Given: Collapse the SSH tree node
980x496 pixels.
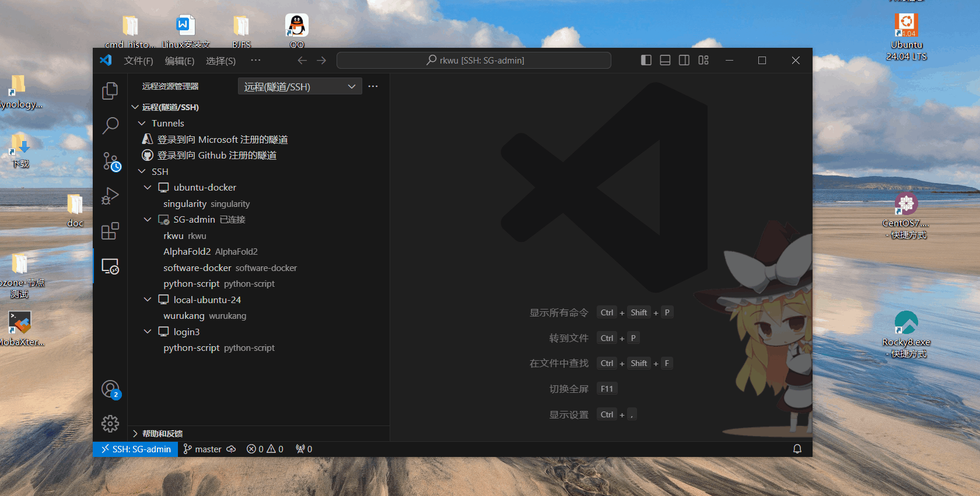Looking at the screenshot, I should coord(142,171).
